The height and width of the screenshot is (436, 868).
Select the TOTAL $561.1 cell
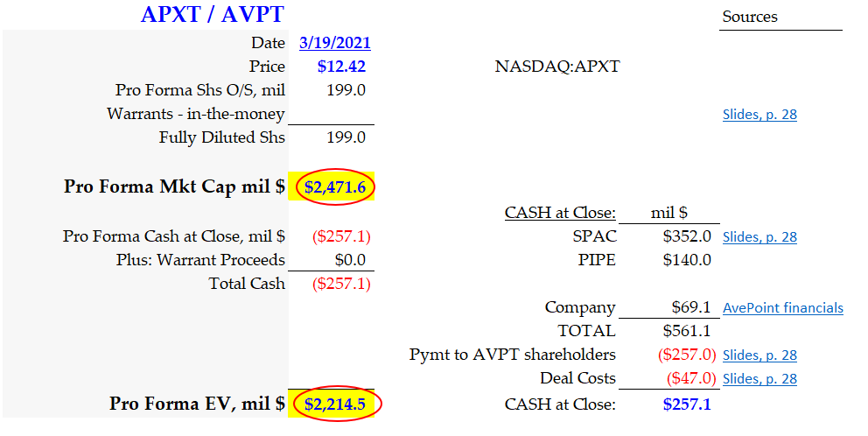tap(688, 331)
